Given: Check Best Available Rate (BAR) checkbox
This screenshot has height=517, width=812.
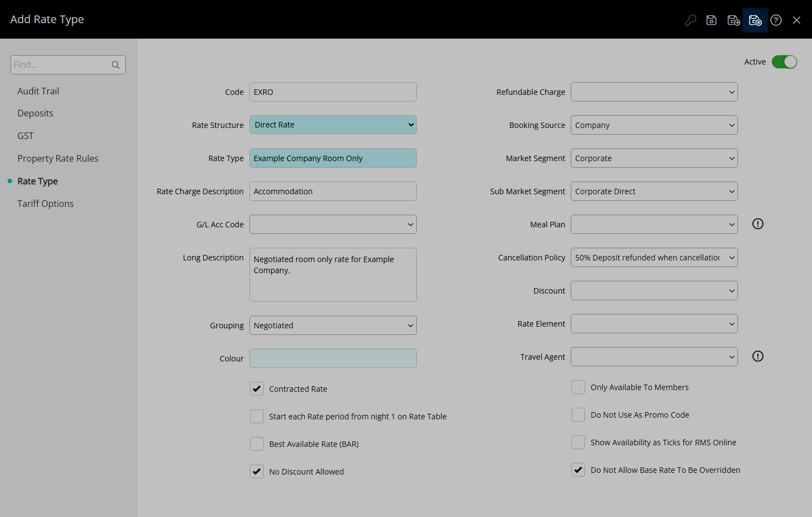Looking at the screenshot, I should (x=257, y=444).
